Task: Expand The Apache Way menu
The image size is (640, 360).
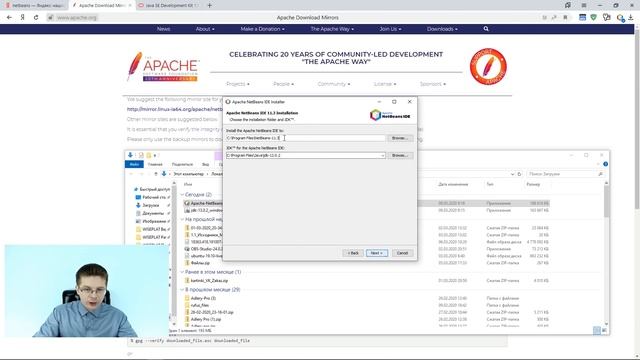Action: [x=332, y=29]
